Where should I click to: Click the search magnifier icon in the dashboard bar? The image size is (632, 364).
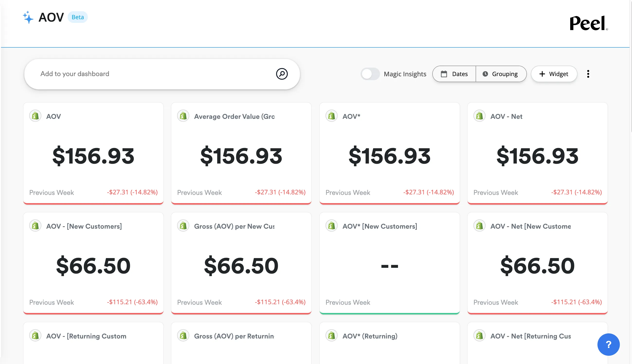(x=282, y=74)
